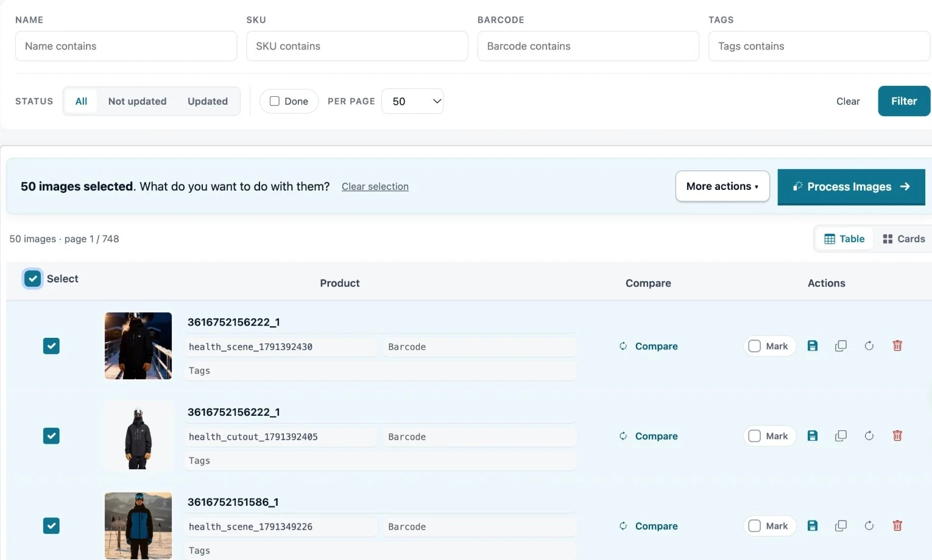The image size is (932, 560).
Task: Focus the Barcode contains filter field
Action: [588, 46]
